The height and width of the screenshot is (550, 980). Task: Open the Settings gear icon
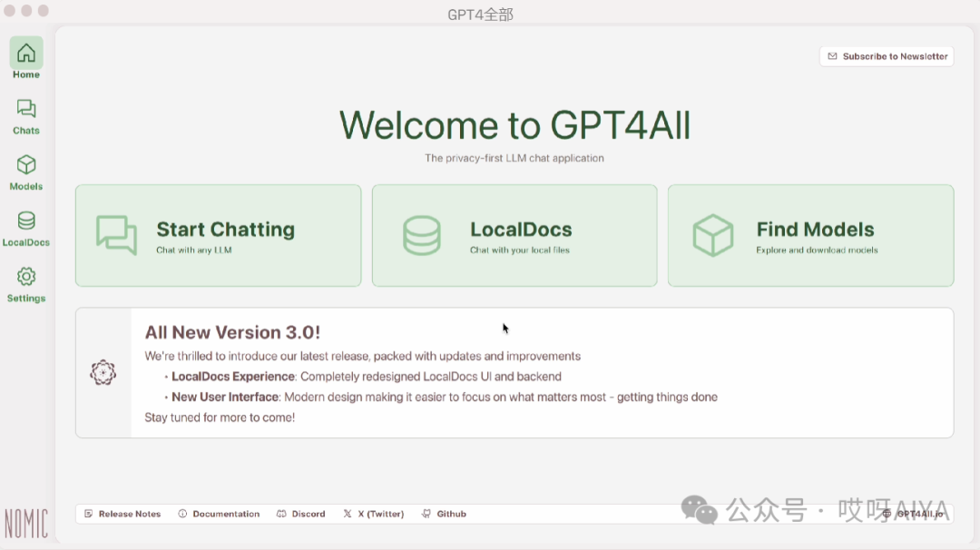click(26, 277)
